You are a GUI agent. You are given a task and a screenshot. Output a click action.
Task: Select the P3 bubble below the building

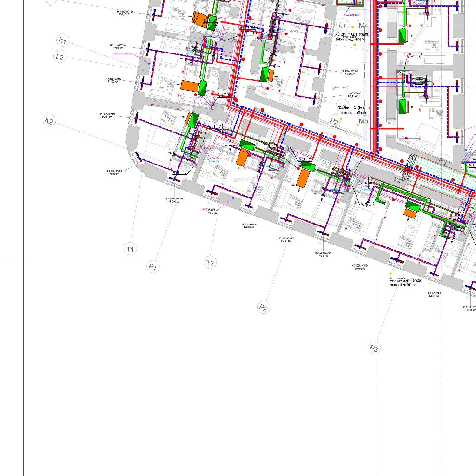tap(374, 348)
